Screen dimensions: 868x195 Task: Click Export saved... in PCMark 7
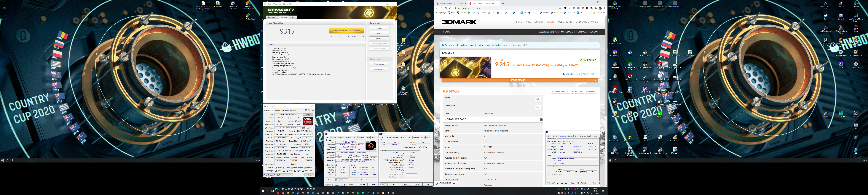coord(379,64)
